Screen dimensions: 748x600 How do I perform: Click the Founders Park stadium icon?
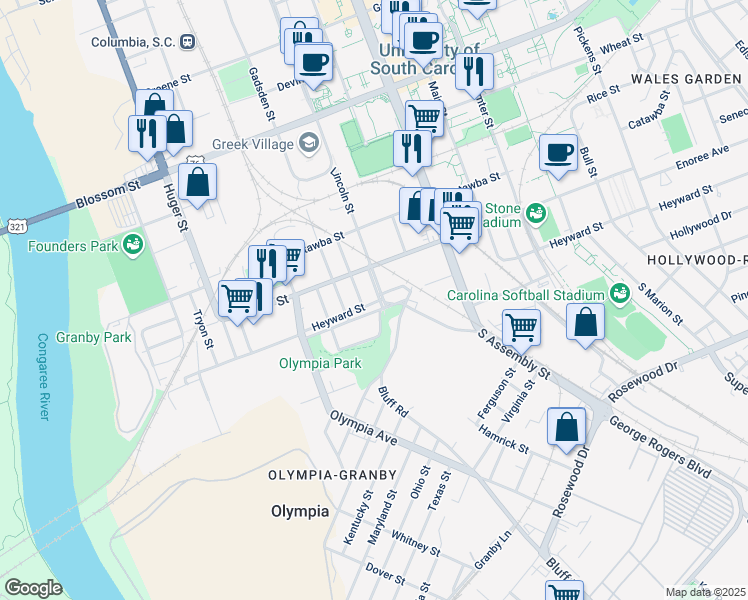coord(133,245)
